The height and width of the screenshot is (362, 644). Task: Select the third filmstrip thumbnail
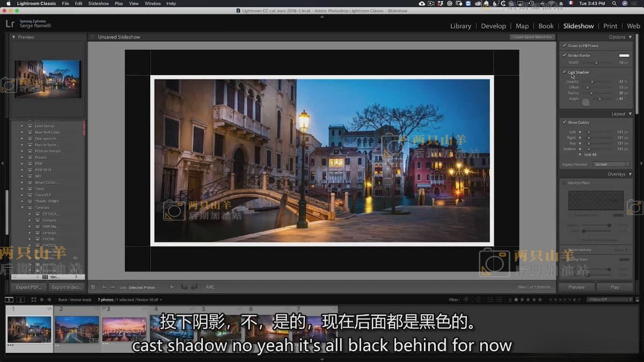pyautogui.click(x=123, y=329)
